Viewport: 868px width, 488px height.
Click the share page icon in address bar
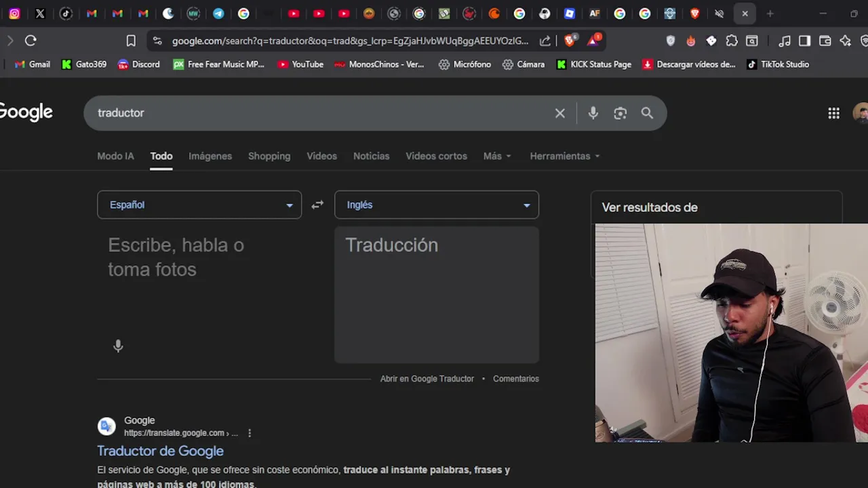(545, 41)
